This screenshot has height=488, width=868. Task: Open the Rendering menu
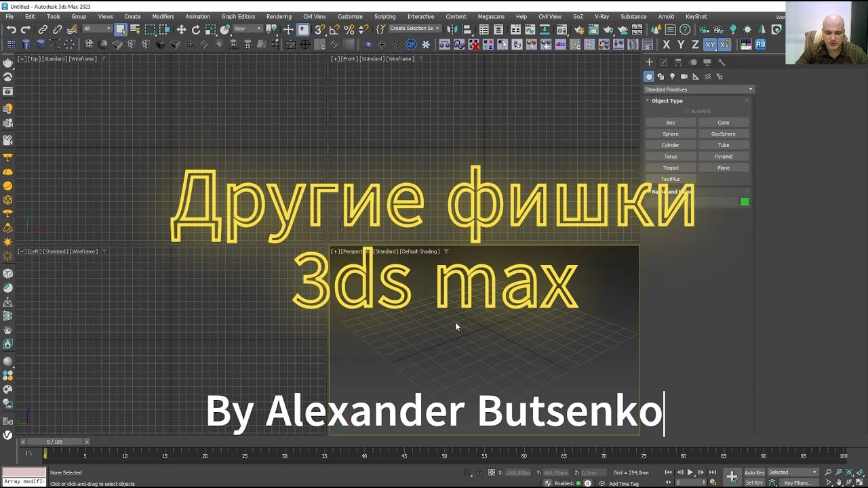click(x=279, y=16)
